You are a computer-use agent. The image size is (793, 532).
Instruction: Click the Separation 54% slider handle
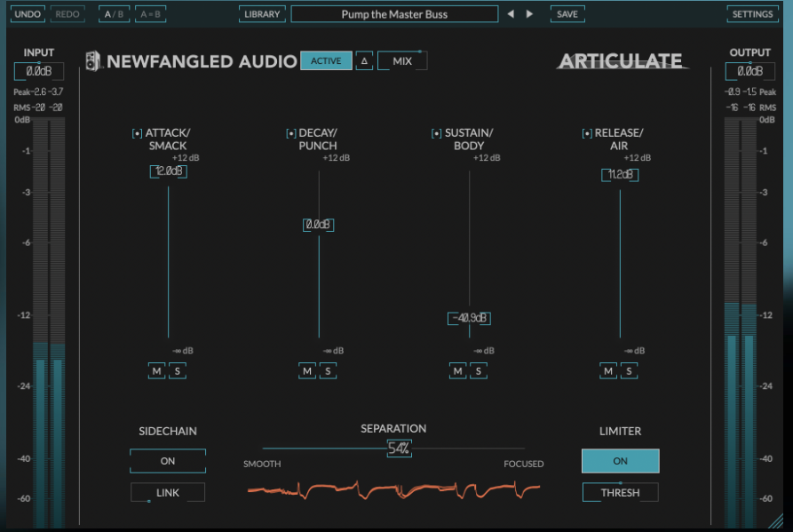tap(399, 449)
